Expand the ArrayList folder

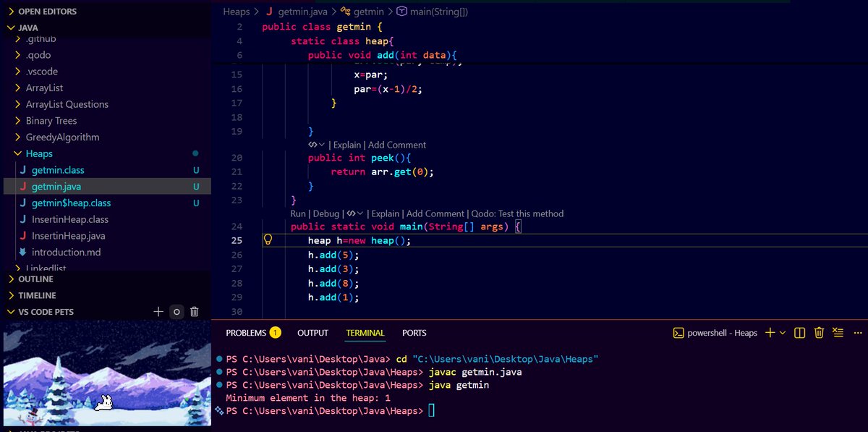(19, 88)
